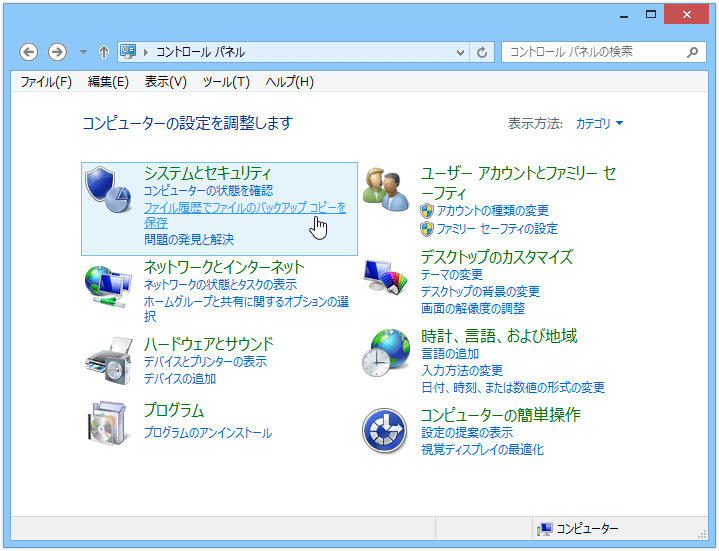The image size is (719, 551).
Task: Click ファイル履歴でファイルのバックアップ コピーを保存 link
Action: (x=245, y=215)
